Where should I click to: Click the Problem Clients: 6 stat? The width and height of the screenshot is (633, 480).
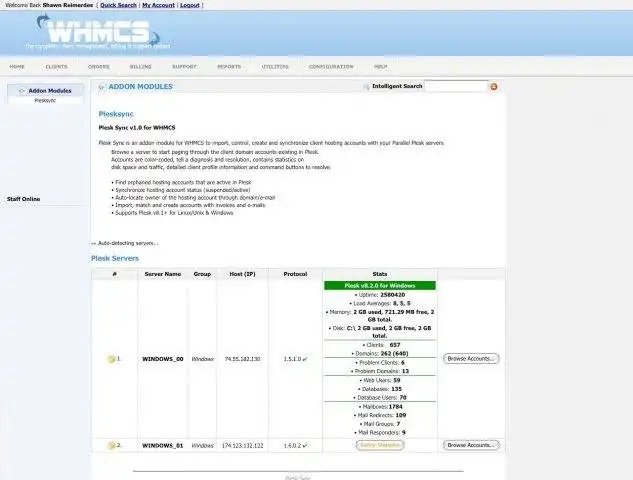380,363
